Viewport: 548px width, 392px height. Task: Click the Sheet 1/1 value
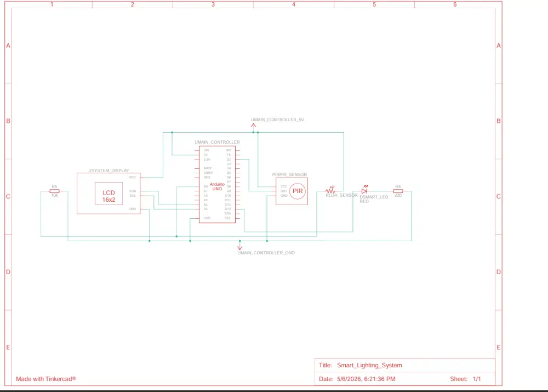click(477, 379)
